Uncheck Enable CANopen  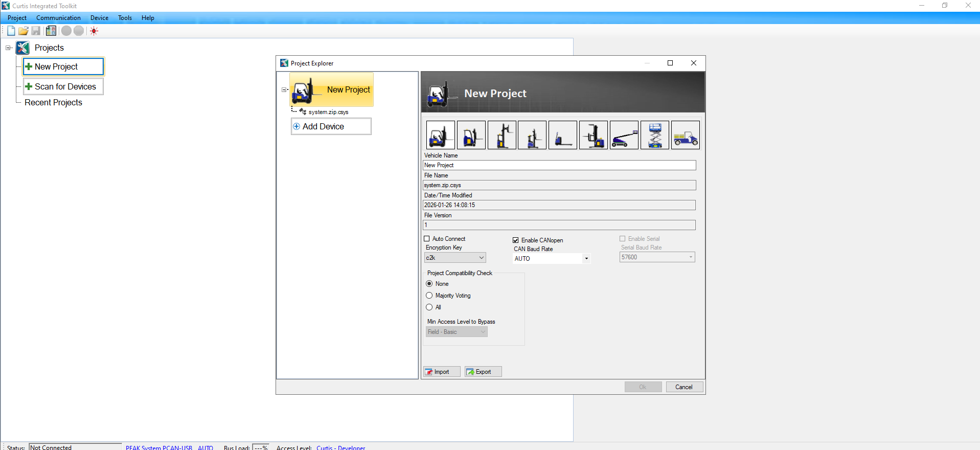pos(516,240)
